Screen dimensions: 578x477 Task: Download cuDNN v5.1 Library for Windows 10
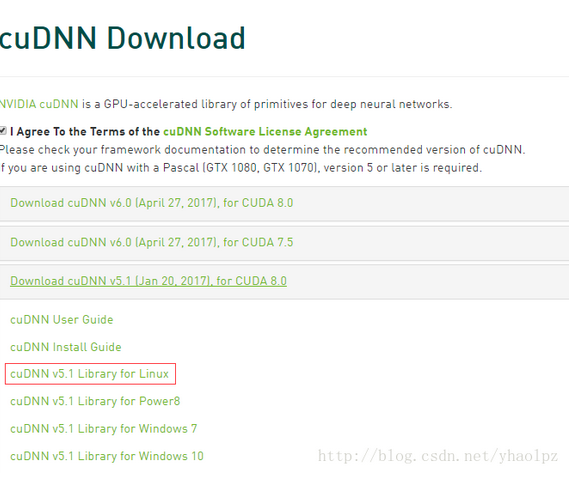107,456
